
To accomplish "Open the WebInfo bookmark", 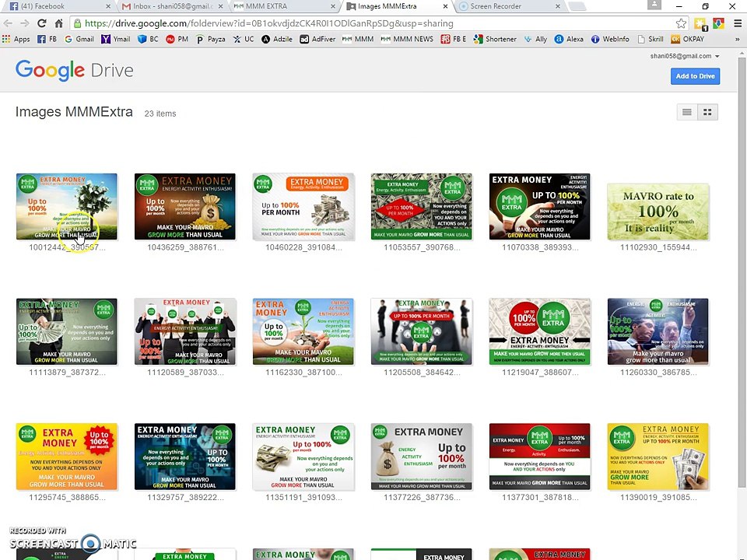I will click(610, 39).
